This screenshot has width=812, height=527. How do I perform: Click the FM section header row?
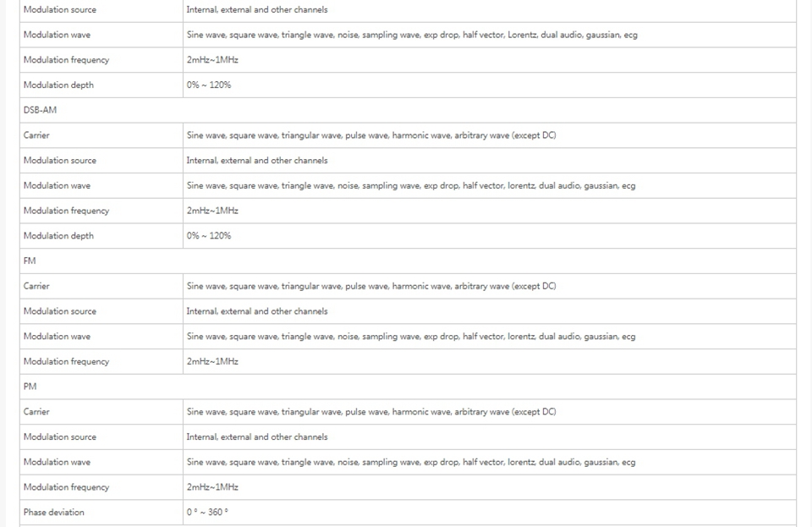30,261
